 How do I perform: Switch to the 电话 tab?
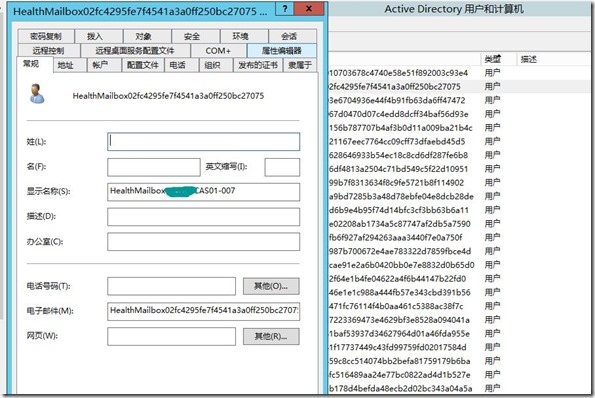pyautogui.click(x=181, y=65)
